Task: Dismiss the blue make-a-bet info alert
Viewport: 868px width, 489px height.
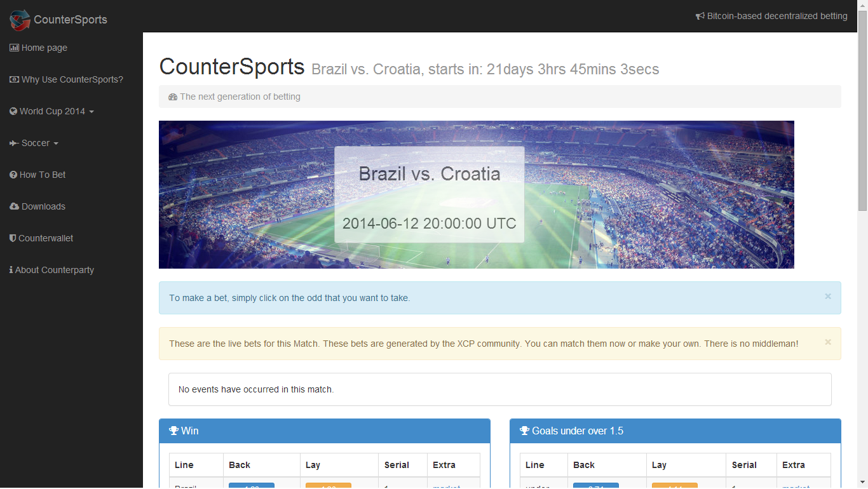Action: [828, 296]
